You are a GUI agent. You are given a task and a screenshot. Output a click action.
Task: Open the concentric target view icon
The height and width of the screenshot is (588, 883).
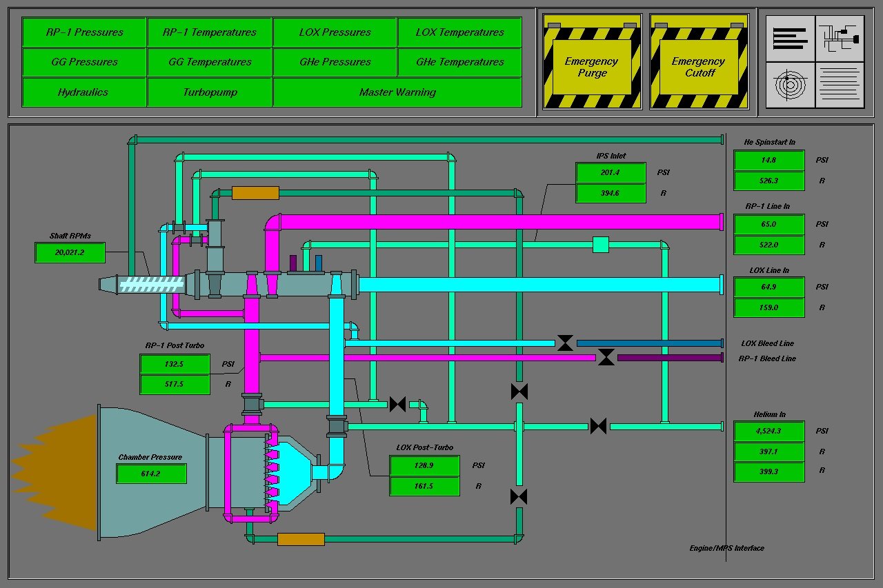coord(791,85)
